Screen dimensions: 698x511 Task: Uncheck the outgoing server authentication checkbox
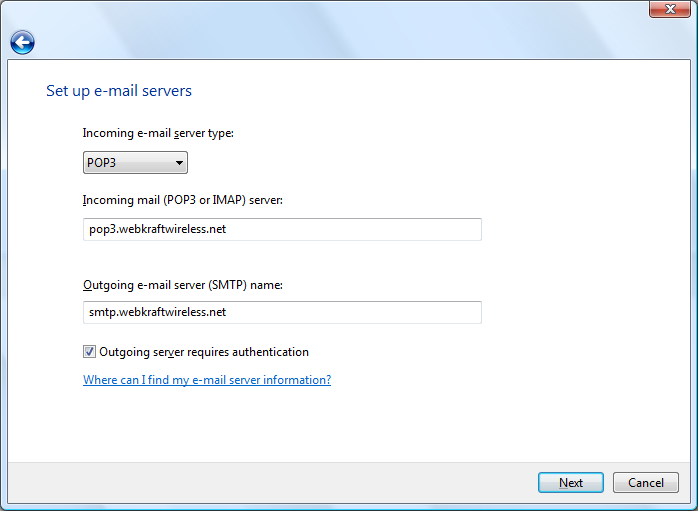[90, 352]
